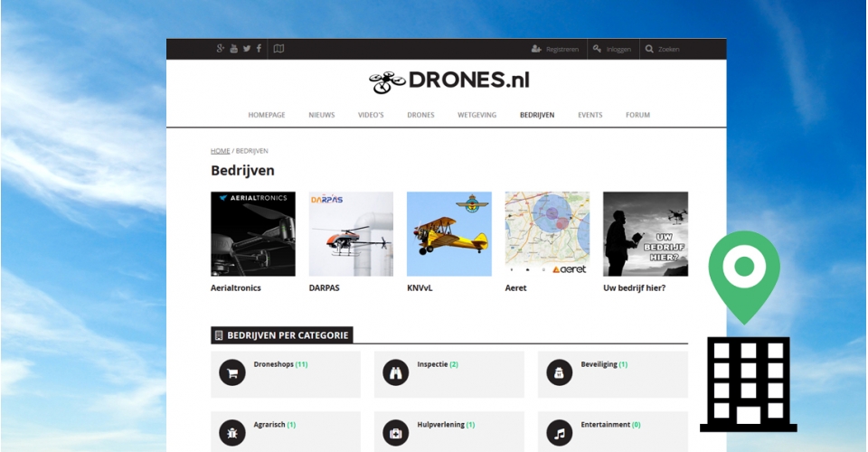This screenshot has height=452, width=868.
Task: Open the Google Plus social icon
Action: 221,49
